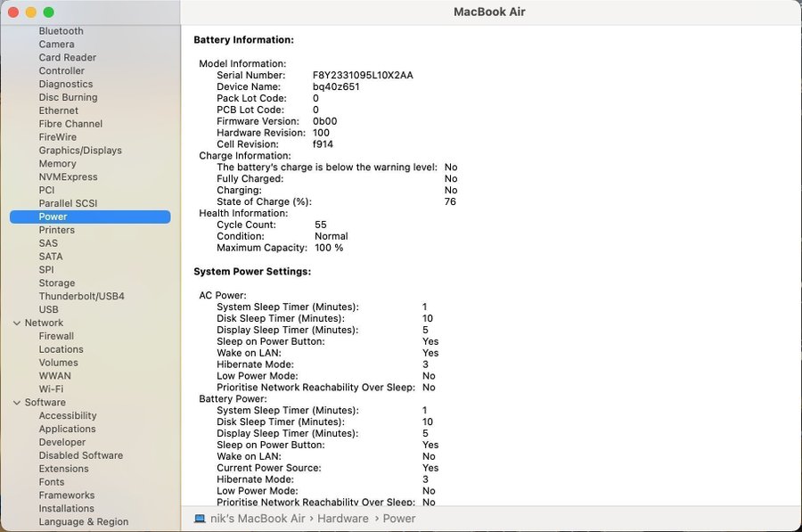Open Volumes under Network
This screenshot has height=532, width=802.
click(58, 364)
